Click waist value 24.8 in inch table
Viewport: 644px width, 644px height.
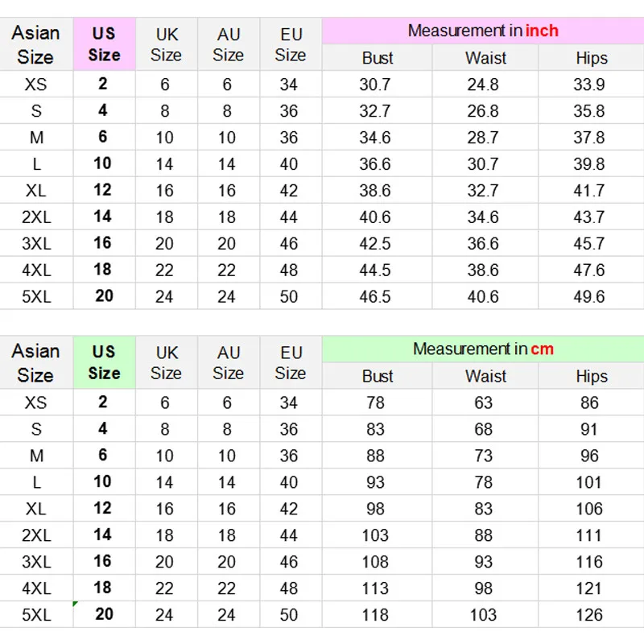[x=483, y=84]
